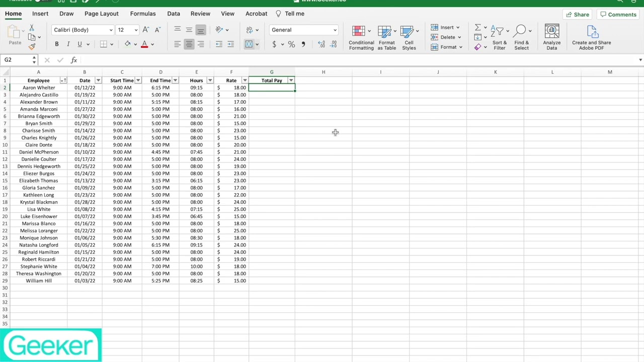The width and height of the screenshot is (644, 362).
Task: Open the End Time filter dropdown
Action: tap(175, 80)
